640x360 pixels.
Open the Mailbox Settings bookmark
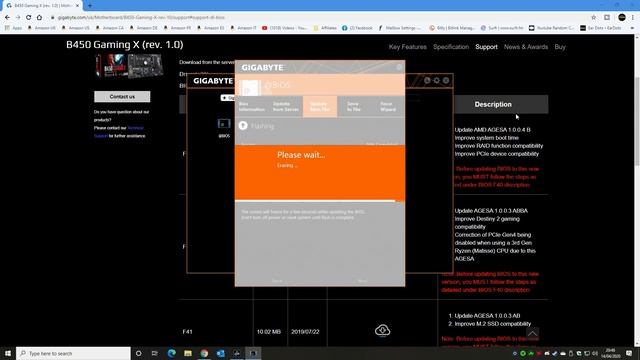click(x=400, y=28)
